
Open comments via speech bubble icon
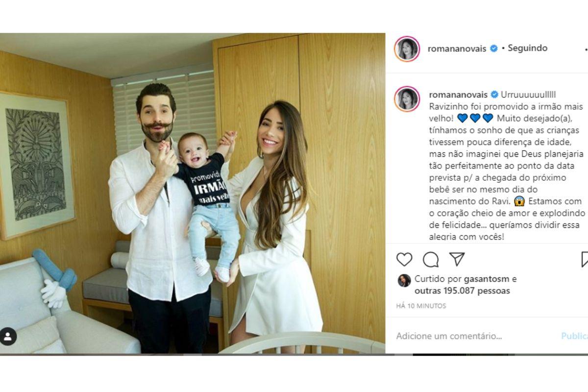[x=431, y=259]
